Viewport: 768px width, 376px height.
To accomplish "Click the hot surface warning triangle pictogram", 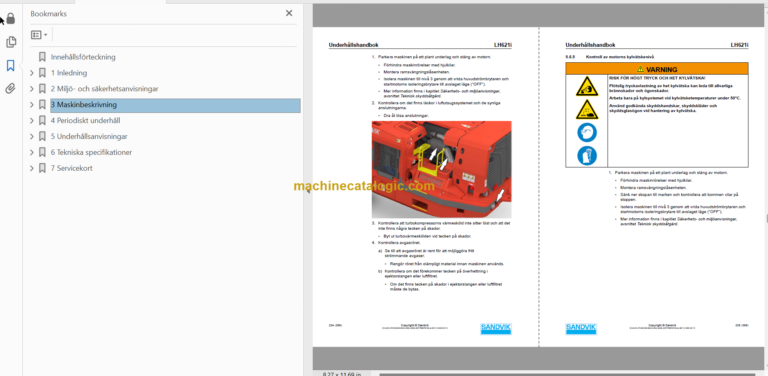I will tap(586, 110).
